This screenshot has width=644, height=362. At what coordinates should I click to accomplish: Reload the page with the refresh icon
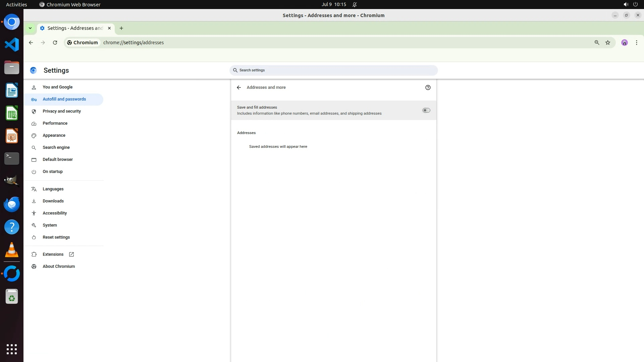tap(55, 43)
